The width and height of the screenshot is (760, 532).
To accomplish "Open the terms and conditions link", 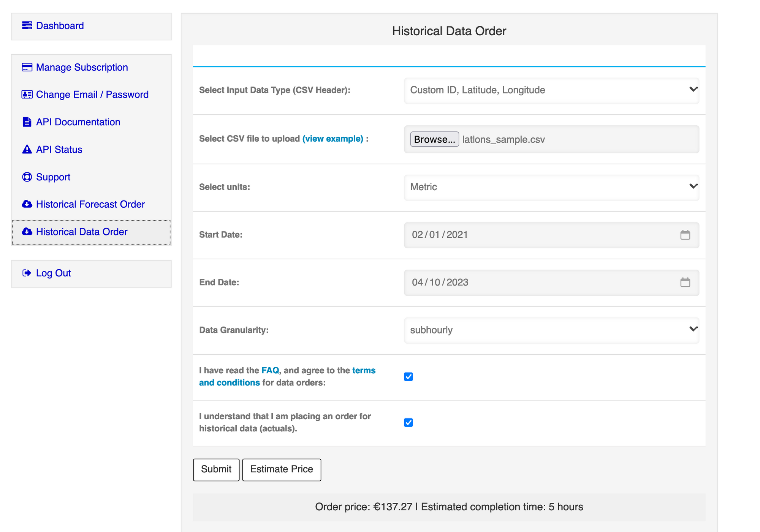I will [x=287, y=376].
